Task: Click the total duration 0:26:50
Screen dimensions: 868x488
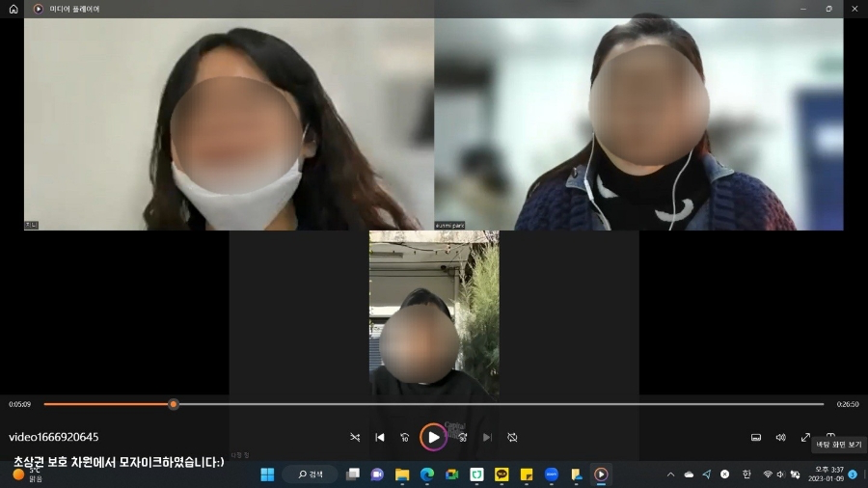Action: (x=848, y=404)
